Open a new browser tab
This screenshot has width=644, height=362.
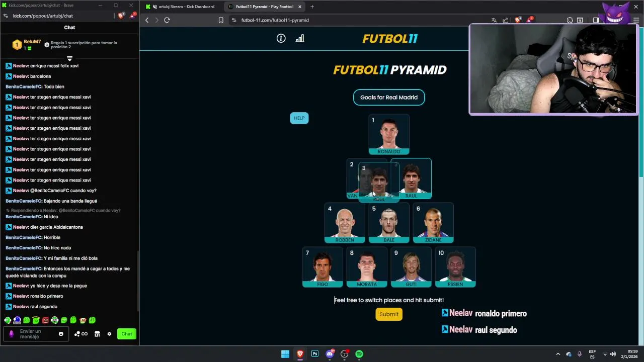pos(312,7)
